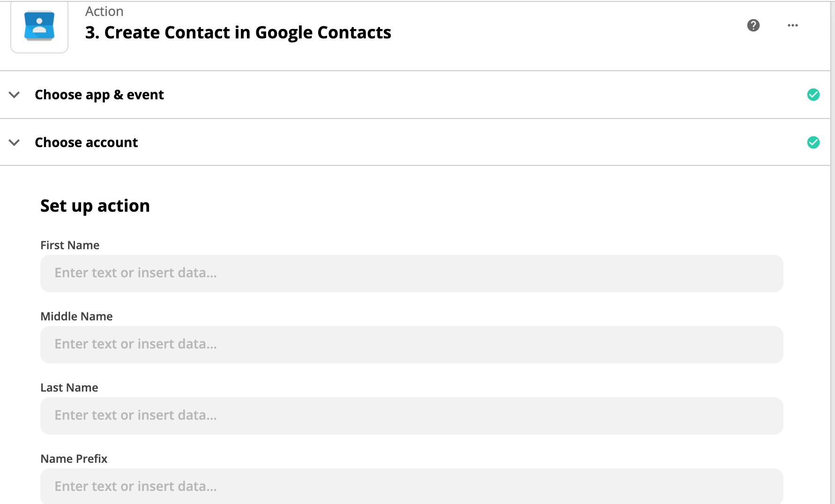Click the Name Prefix field label

(74, 459)
